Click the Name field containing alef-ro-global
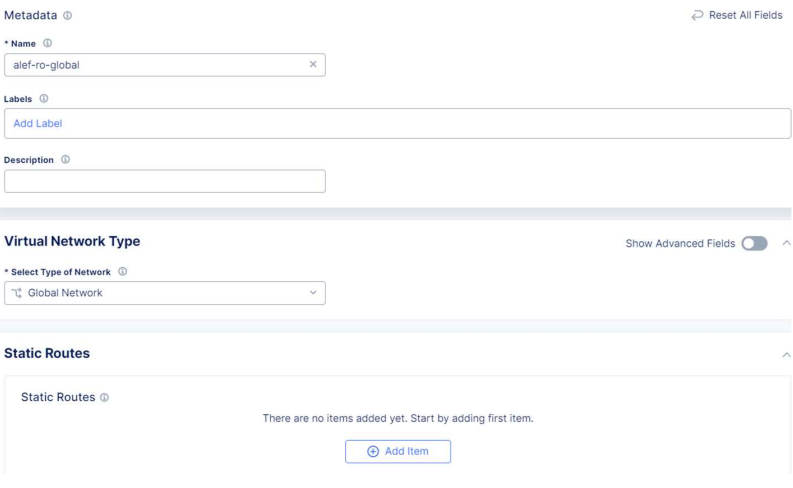The height and width of the screenshot is (488, 793). [165, 65]
